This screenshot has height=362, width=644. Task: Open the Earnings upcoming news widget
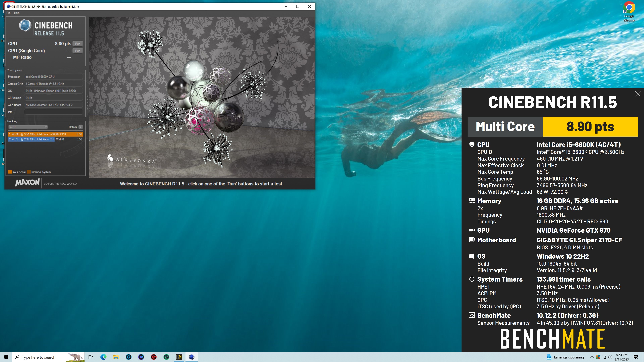(565, 357)
